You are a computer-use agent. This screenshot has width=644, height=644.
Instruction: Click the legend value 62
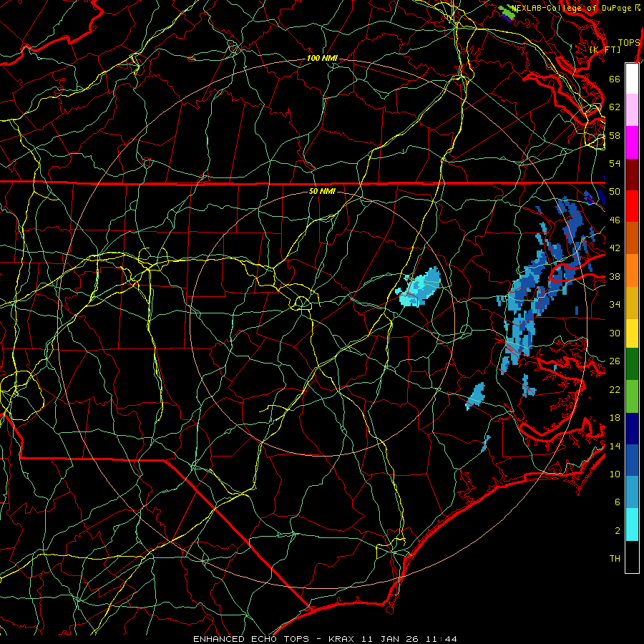pyautogui.click(x=615, y=107)
